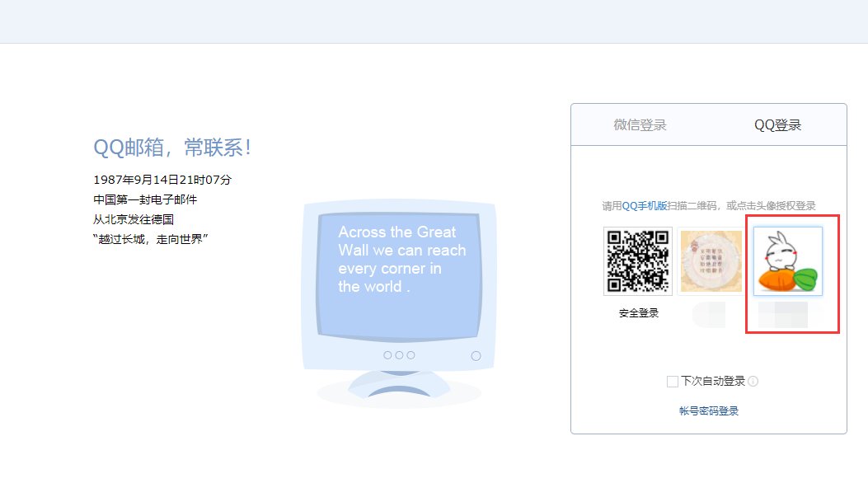Choose the round beige text-pattern avatar
Viewport: 868px width, 483px height.
[710, 261]
